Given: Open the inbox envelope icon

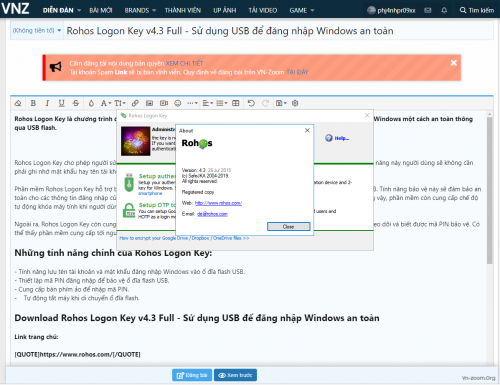Looking at the screenshot, I should pos(428,10).
